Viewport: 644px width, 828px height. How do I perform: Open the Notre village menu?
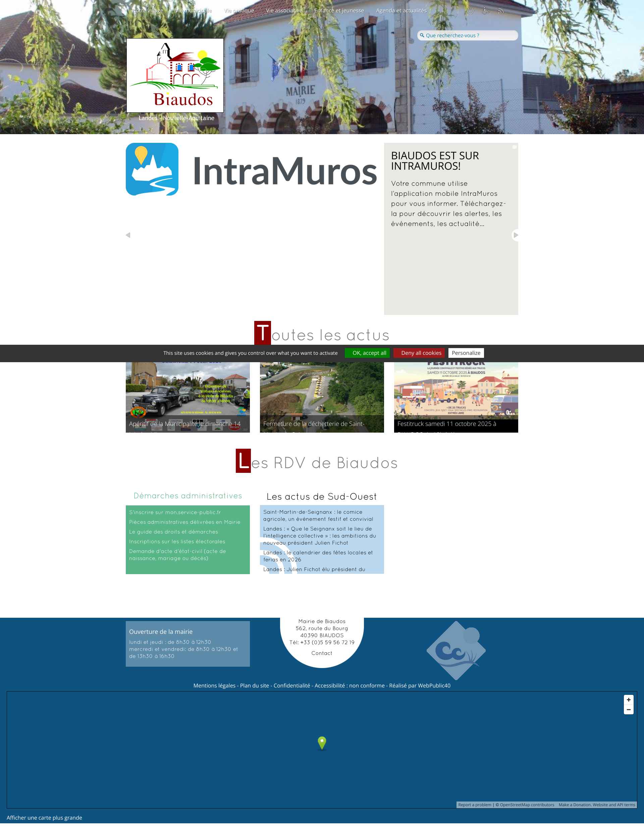coord(148,11)
